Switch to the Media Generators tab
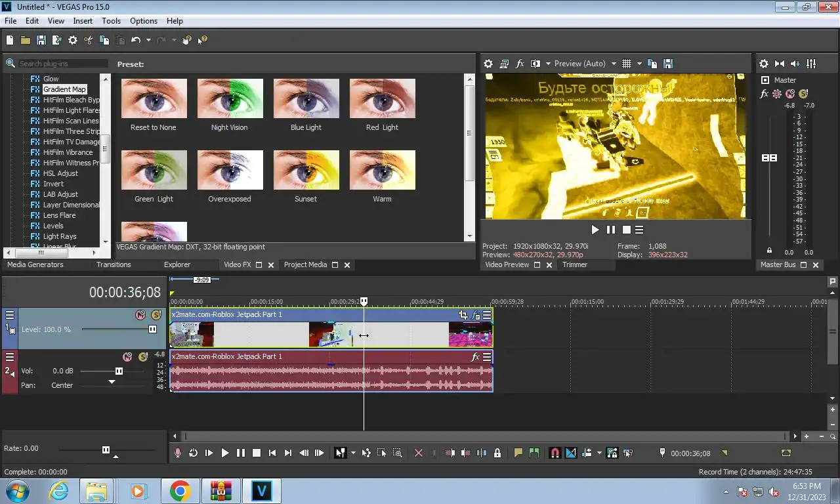The width and height of the screenshot is (840, 504). [35, 264]
